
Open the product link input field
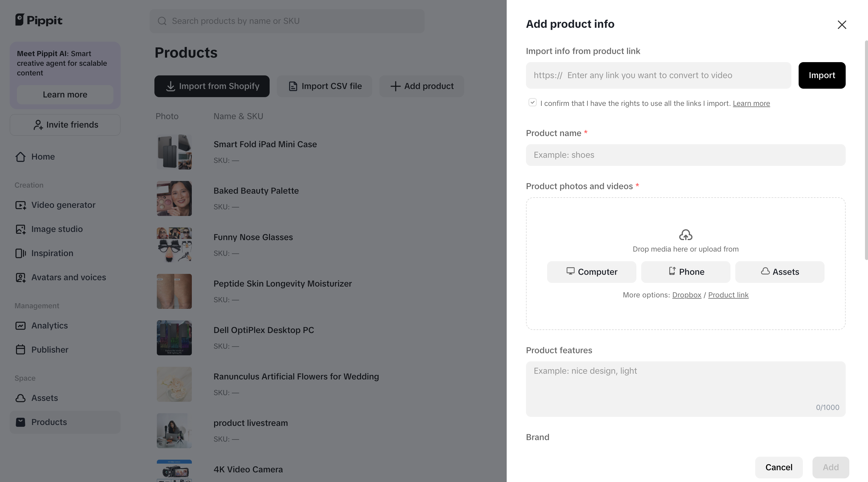pyautogui.click(x=659, y=75)
